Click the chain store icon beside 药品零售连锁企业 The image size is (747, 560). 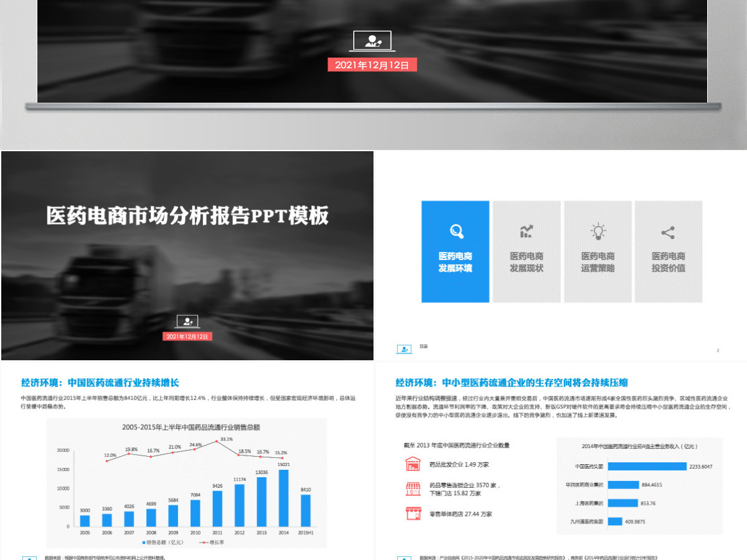tap(413, 488)
